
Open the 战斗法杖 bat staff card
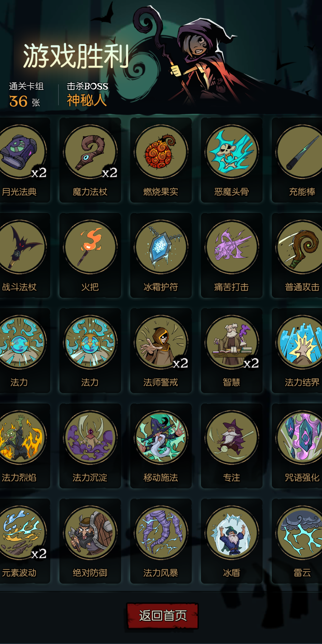point(25,255)
